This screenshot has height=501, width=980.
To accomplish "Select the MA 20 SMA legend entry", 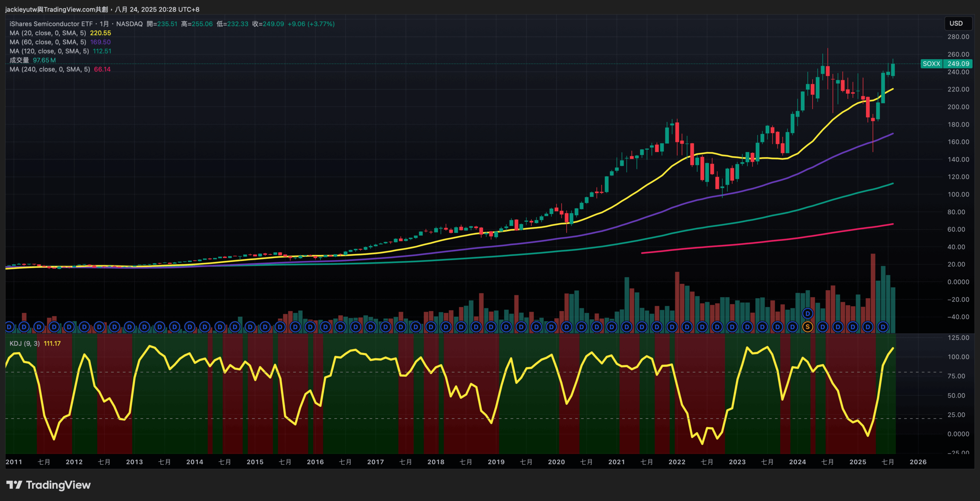I will click(48, 33).
